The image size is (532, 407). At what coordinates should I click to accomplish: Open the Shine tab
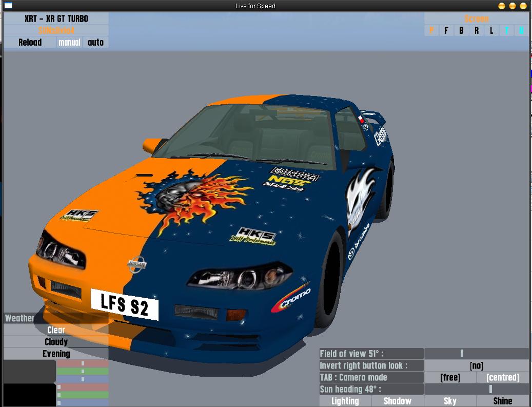tap(503, 401)
